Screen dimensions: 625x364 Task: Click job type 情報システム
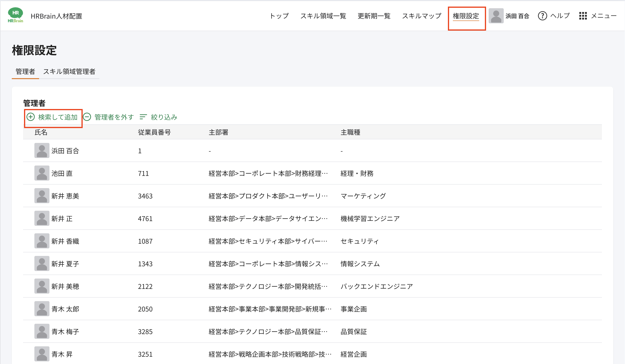[360, 264]
